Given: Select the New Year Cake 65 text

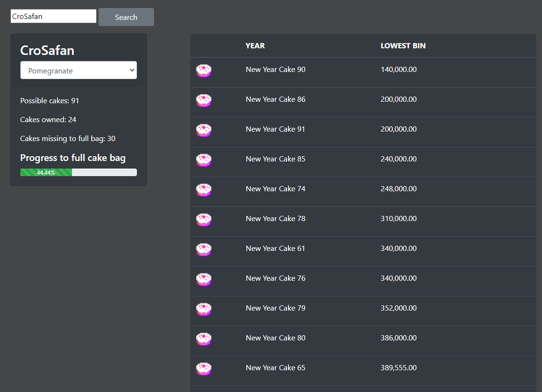Looking at the screenshot, I should point(275,368).
